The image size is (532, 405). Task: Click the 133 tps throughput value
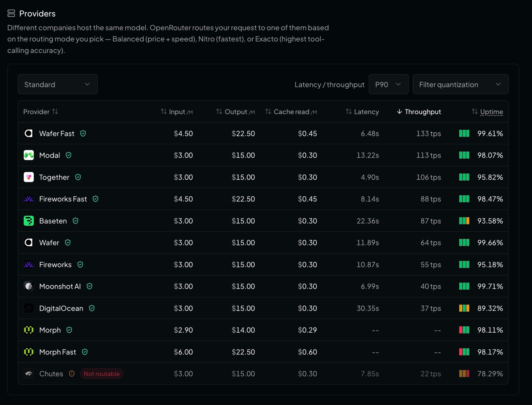click(x=429, y=133)
